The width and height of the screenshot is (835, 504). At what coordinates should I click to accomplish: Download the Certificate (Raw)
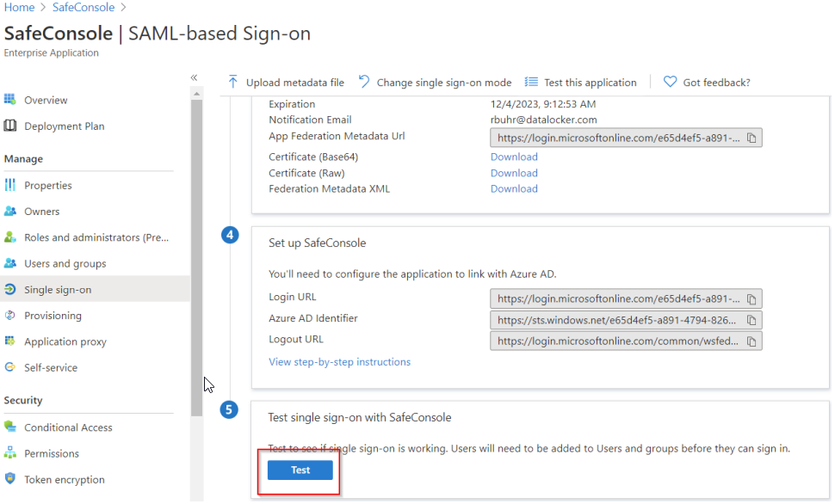point(514,173)
